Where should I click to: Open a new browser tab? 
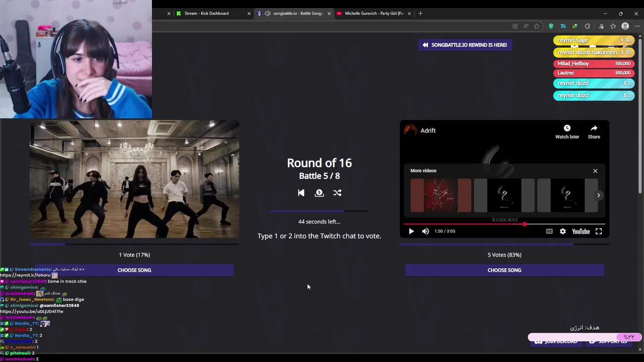coord(420,14)
